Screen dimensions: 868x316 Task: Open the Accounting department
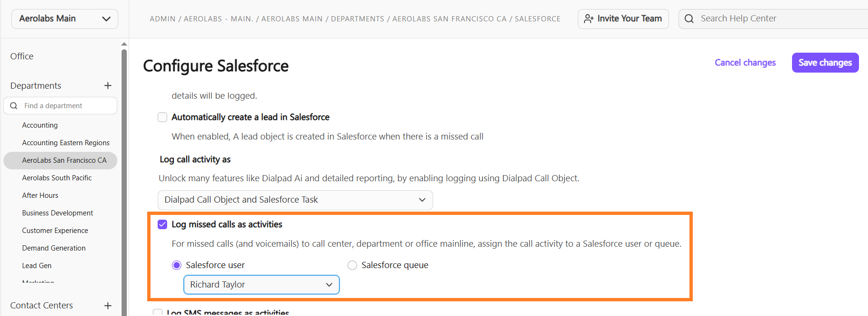(x=40, y=125)
